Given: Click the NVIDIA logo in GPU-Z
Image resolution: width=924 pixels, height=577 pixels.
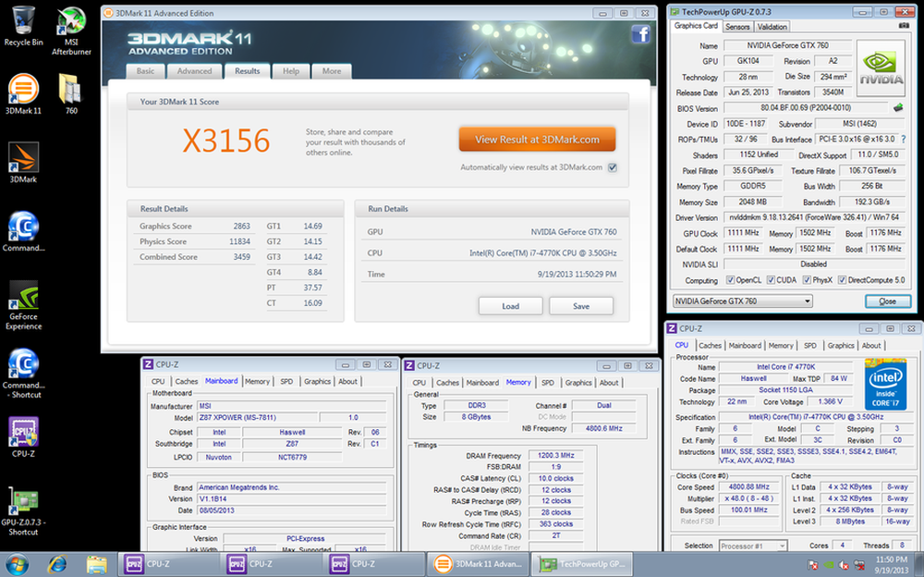Looking at the screenshot, I should [881, 68].
